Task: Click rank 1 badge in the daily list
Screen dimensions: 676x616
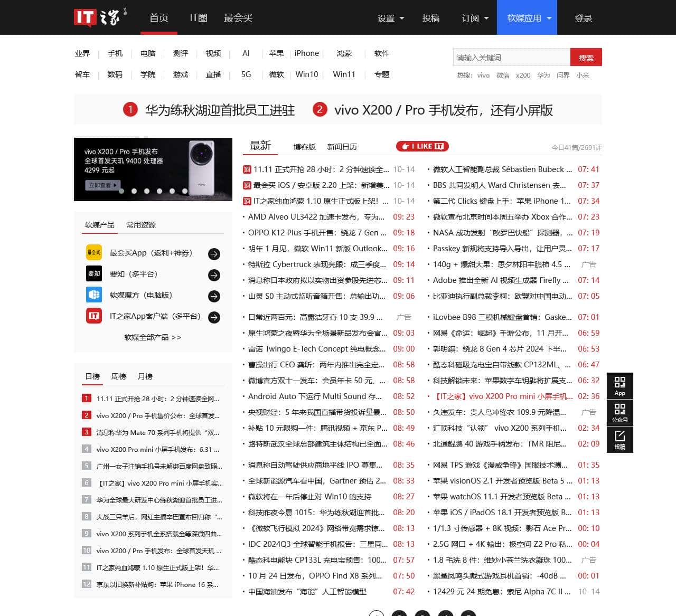Action: click(87, 399)
